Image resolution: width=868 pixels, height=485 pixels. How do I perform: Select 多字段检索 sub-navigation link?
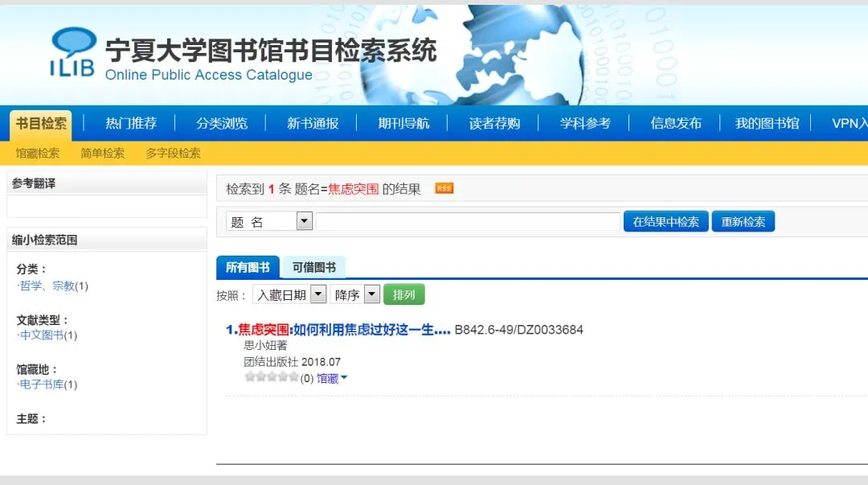[x=173, y=153]
